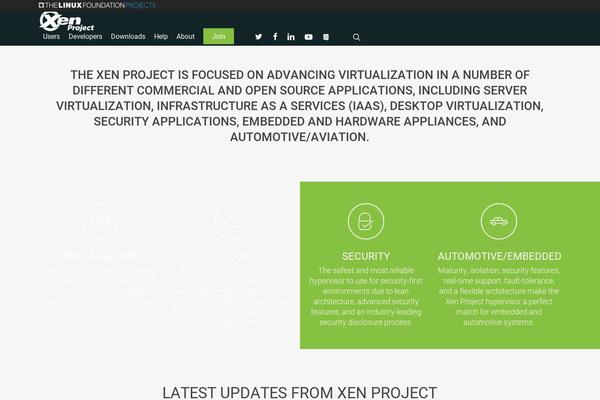Viewport: 600px width, 400px height.
Task: Click the icon right of the YouTube icon
Action: [326, 37]
